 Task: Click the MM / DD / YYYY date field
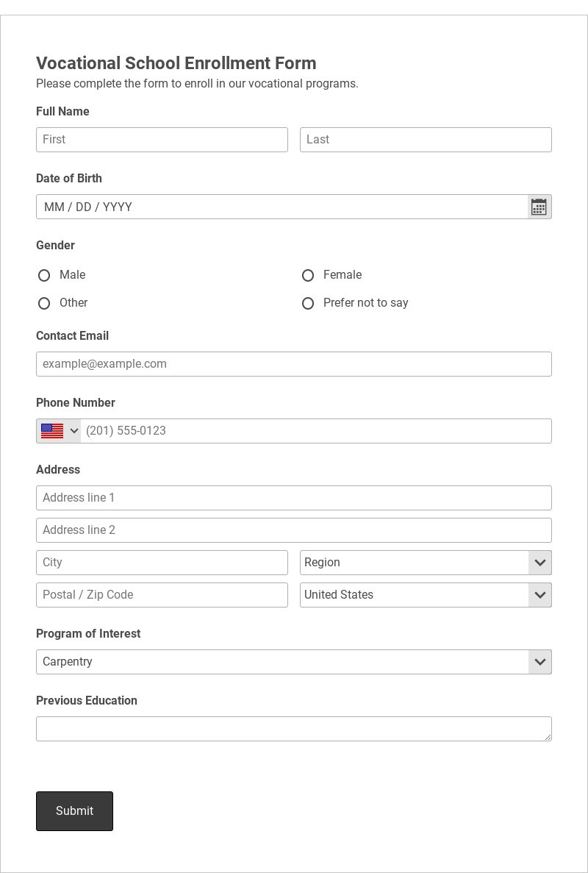tap(282, 207)
